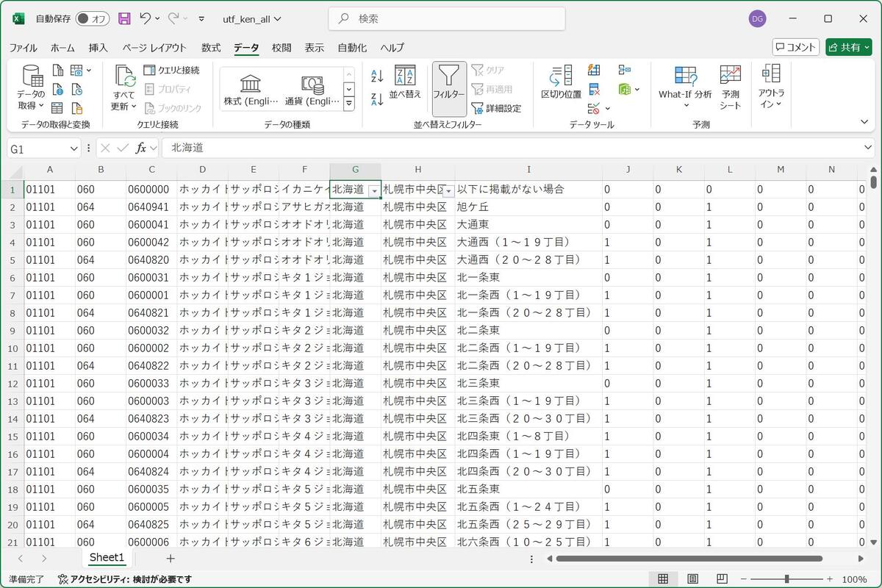The image size is (882, 588).
Task: Click the horizontal scrollbar thumb
Action: (x=689, y=559)
